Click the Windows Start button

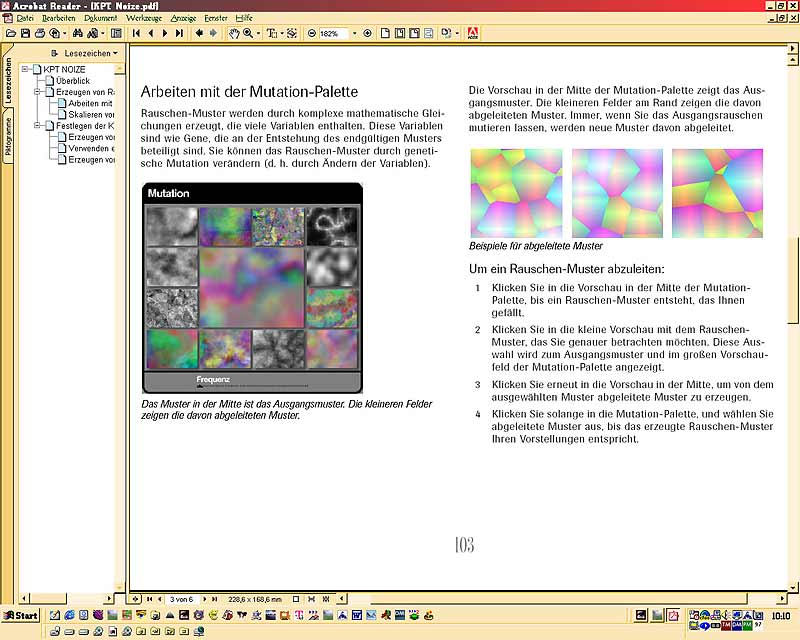21,615
